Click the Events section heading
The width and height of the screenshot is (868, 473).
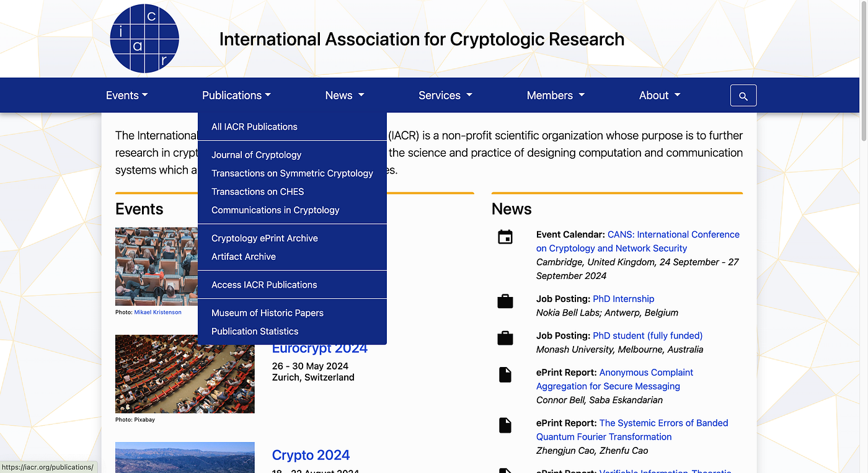(x=139, y=209)
